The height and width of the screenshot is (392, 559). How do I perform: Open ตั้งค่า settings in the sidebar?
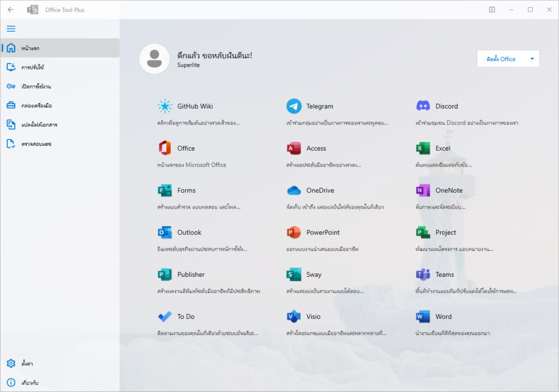(x=60, y=364)
